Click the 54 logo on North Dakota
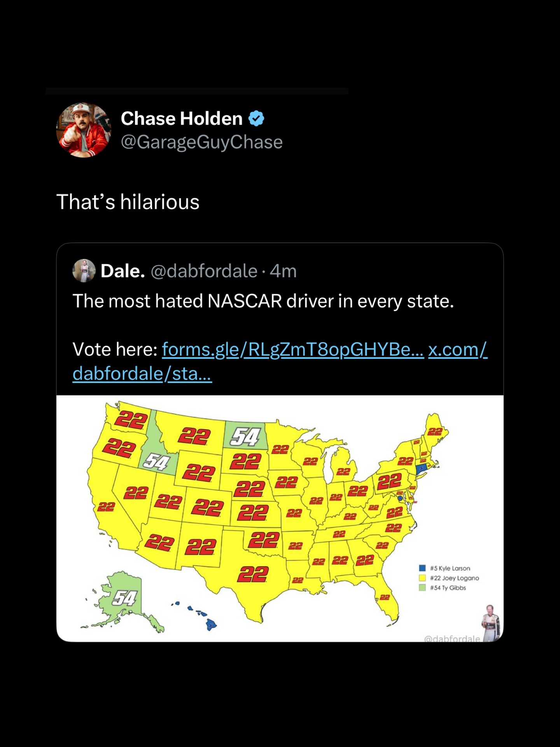 [245, 437]
